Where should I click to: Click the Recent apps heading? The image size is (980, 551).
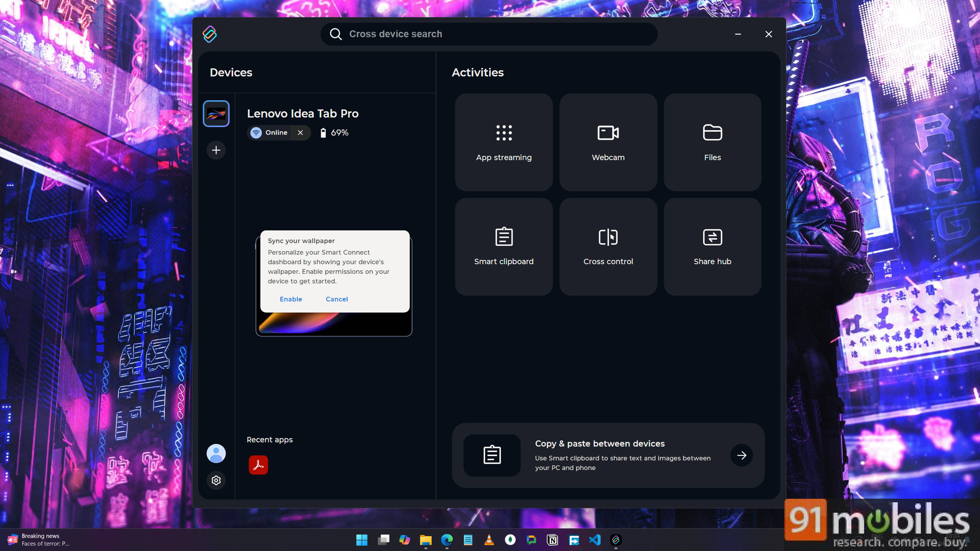point(270,440)
